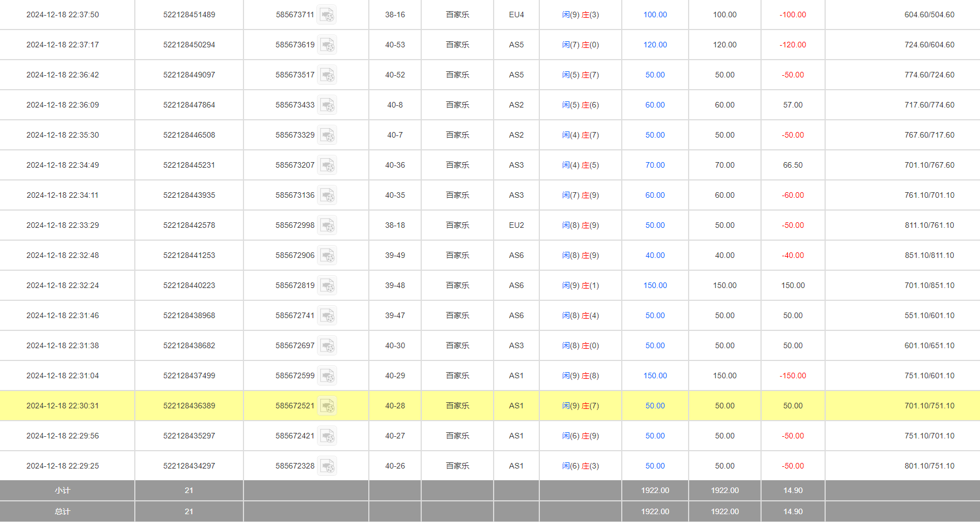Open video icon next to 585673207
Image resolution: width=980 pixels, height=522 pixels.
point(327,165)
